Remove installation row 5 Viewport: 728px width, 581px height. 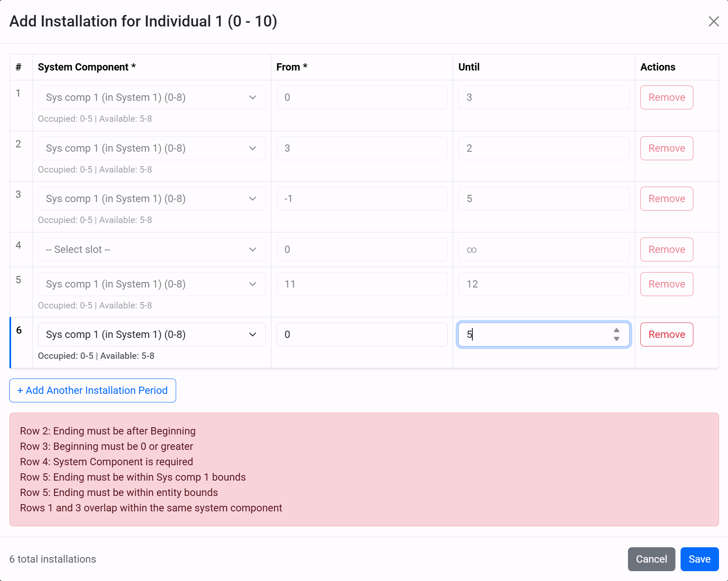click(x=666, y=284)
